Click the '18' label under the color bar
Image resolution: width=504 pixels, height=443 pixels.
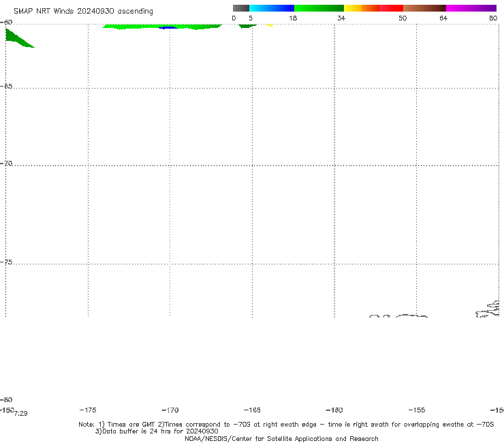293,18
